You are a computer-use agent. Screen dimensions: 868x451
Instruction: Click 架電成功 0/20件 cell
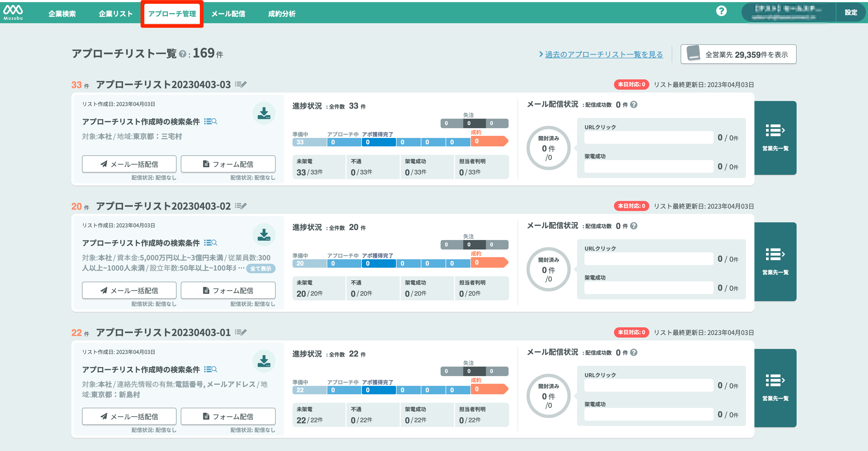tap(427, 289)
